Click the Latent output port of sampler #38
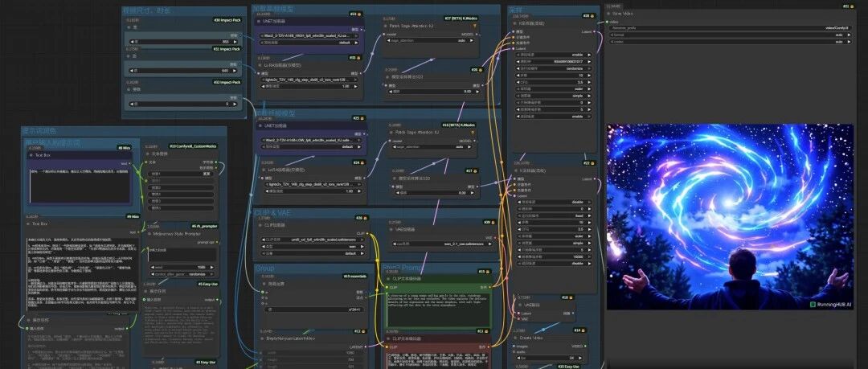 (x=596, y=31)
